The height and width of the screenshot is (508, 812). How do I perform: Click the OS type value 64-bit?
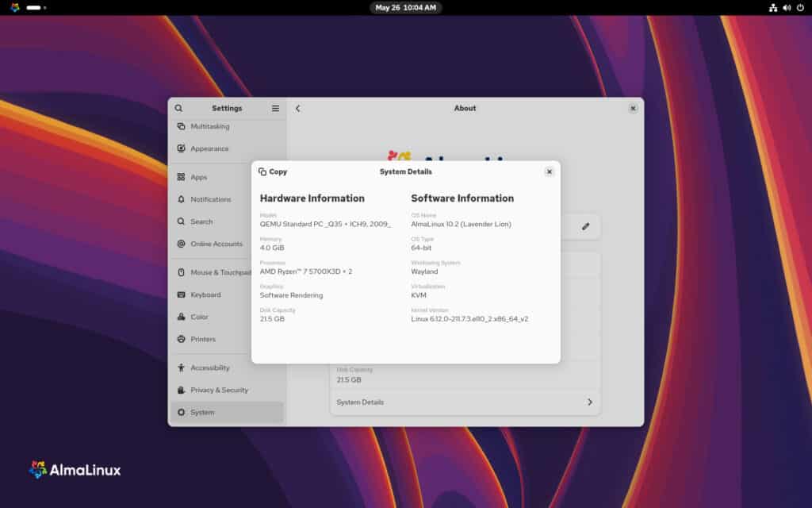point(421,248)
